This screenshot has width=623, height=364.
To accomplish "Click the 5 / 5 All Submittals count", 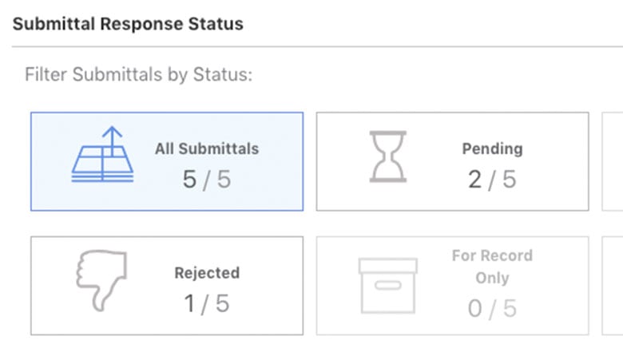I will coord(207,179).
